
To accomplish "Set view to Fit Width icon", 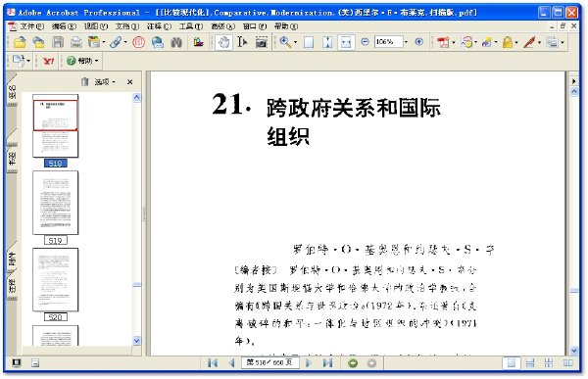I will [x=346, y=42].
